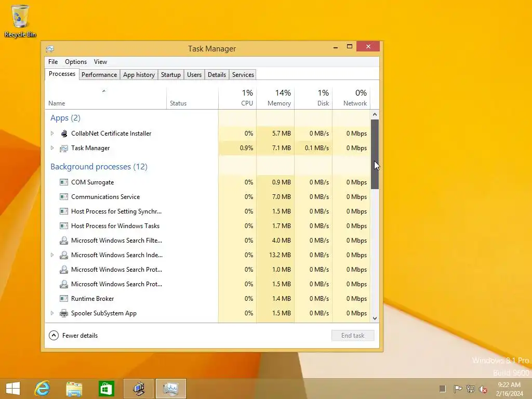
Task: Click the Task Manager taskbar icon
Action: (x=171, y=389)
